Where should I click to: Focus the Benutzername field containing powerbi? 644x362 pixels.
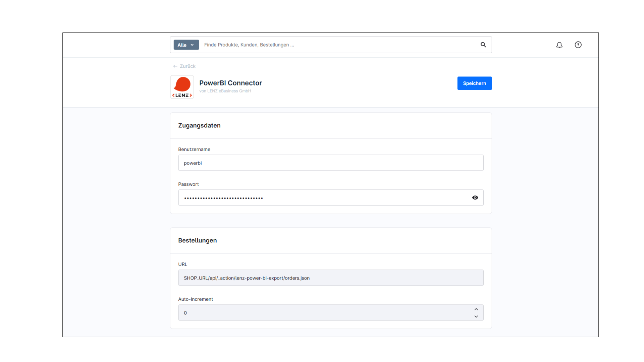click(330, 163)
